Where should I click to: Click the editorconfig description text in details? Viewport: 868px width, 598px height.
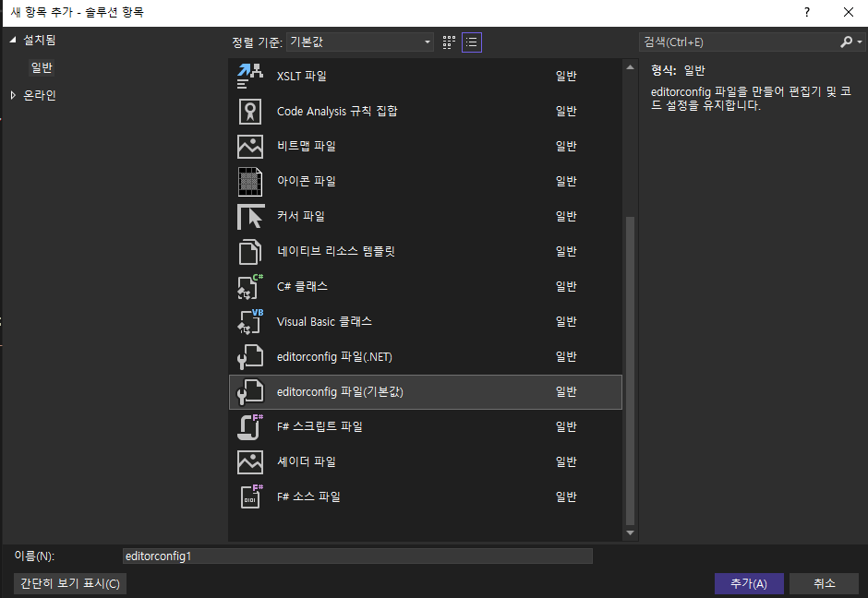pos(751,99)
